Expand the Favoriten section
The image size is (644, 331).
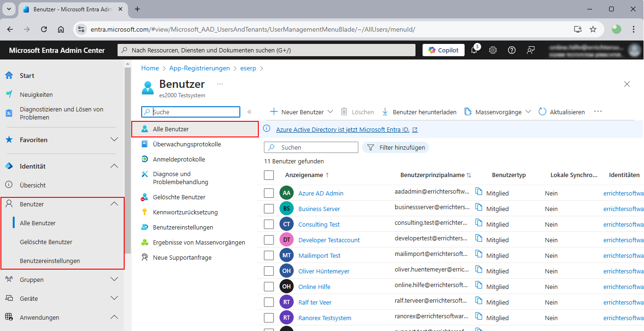point(114,140)
